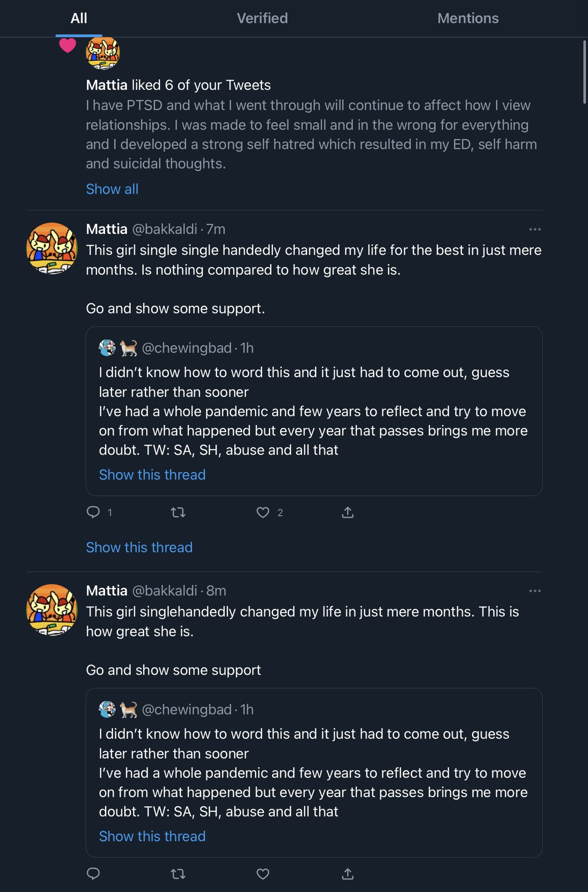Open more options on 8m tweet
This screenshot has width=588, height=892.
[x=535, y=591]
